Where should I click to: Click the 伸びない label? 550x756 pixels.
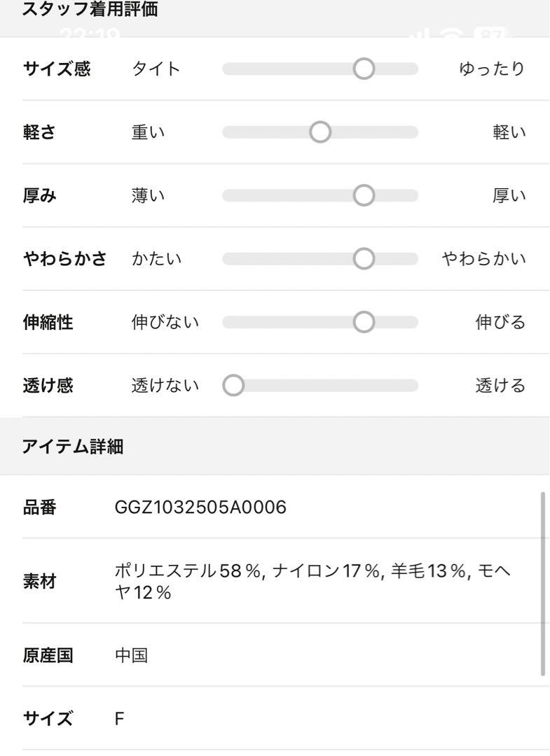coord(165,322)
